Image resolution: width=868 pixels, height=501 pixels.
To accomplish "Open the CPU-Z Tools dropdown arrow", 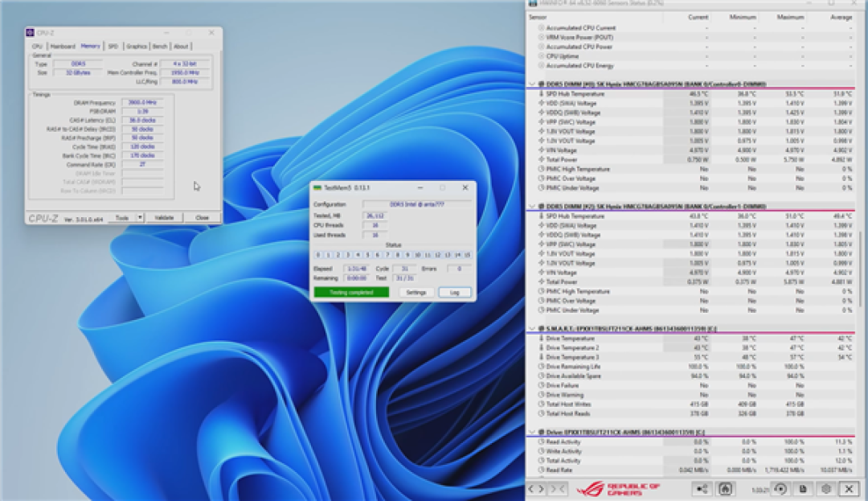I will (140, 218).
